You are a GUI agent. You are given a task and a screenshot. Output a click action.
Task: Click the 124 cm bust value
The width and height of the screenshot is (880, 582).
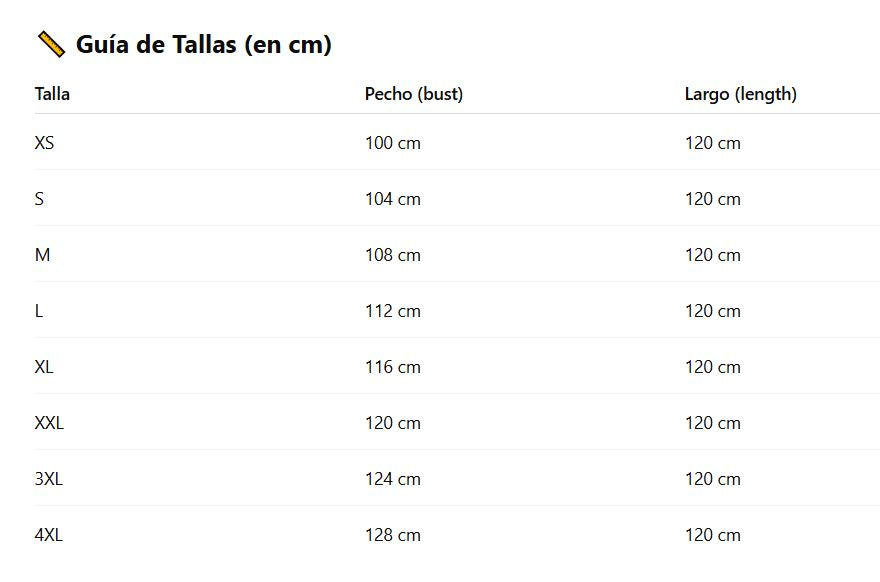pos(393,479)
